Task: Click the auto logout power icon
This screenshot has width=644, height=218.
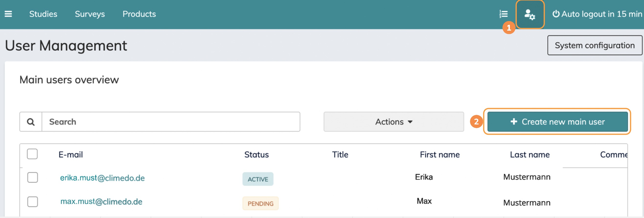Action: point(555,14)
